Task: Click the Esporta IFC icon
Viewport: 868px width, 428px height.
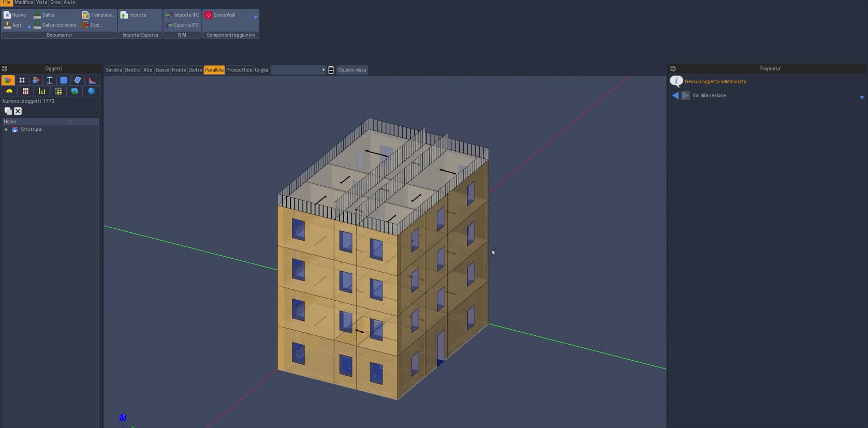Action: (x=169, y=25)
